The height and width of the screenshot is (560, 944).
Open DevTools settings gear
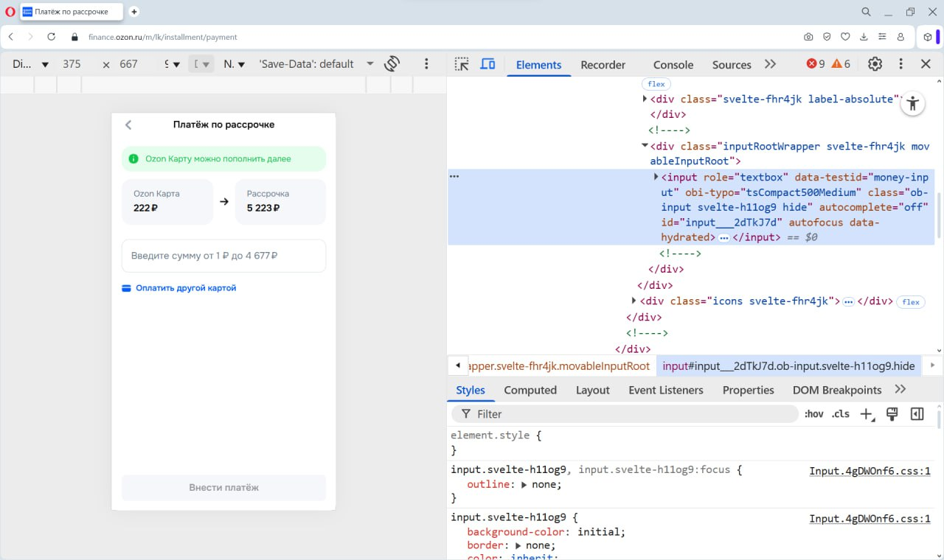pyautogui.click(x=875, y=64)
